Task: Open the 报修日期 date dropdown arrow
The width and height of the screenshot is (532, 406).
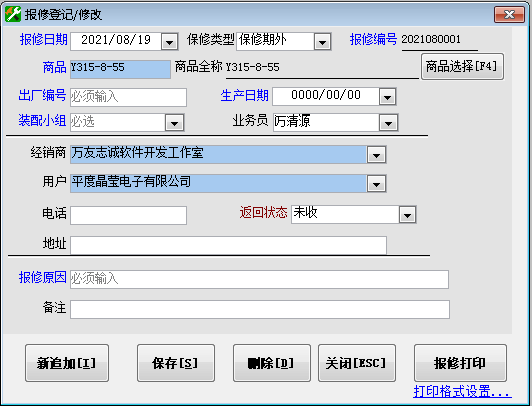Action: (169, 42)
